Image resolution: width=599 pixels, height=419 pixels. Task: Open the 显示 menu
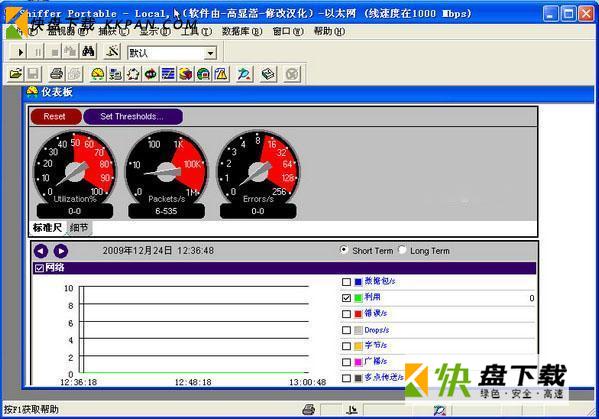tap(155, 31)
